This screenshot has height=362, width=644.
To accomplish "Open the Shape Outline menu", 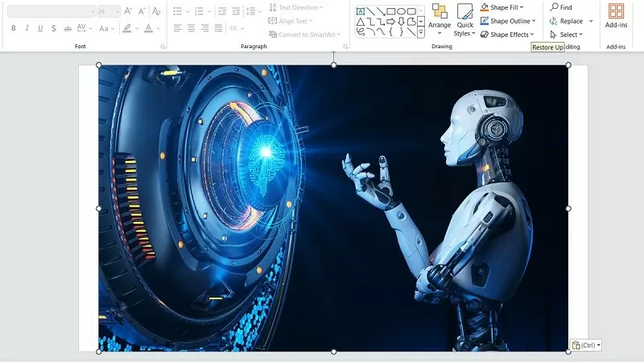I will [x=508, y=21].
